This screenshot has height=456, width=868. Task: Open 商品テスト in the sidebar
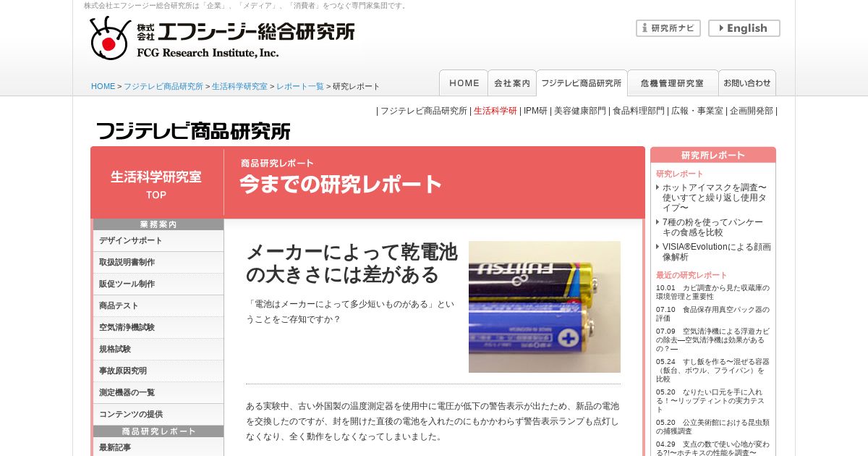(158, 306)
